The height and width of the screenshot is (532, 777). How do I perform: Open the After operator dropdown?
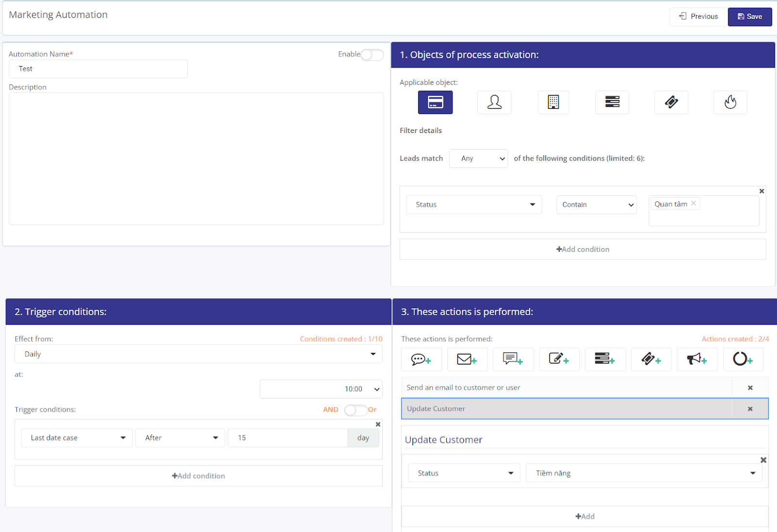[180, 438]
